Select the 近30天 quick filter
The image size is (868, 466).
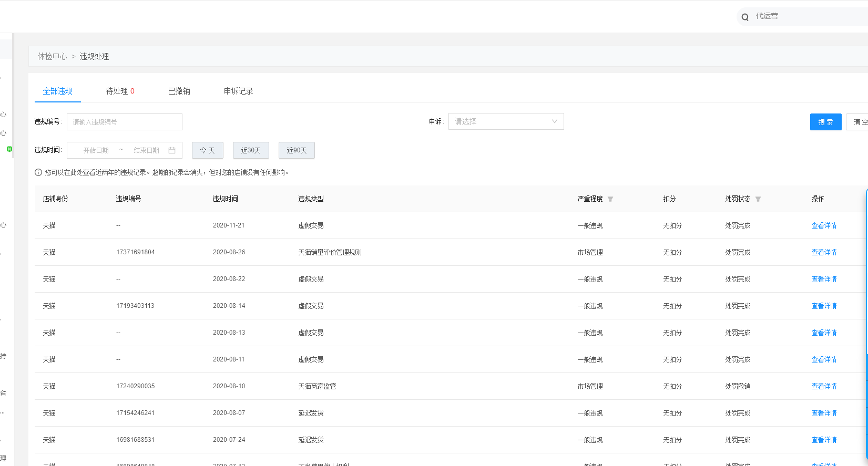coord(251,150)
